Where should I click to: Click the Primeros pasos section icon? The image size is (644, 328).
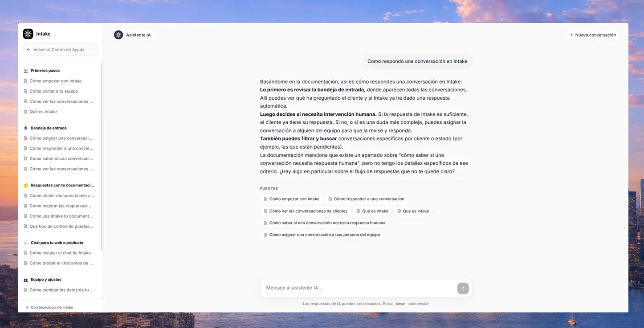[x=26, y=71]
